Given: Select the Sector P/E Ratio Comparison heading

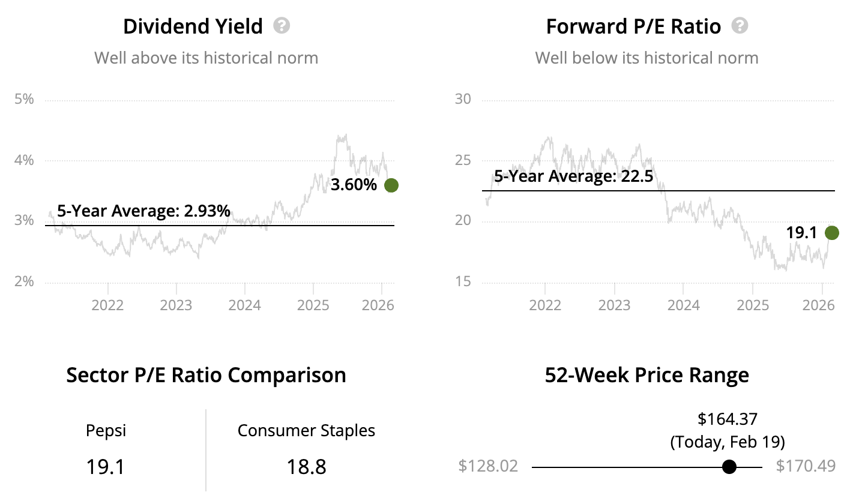Looking at the screenshot, I should pyautogui.click(x=206, y=375).
